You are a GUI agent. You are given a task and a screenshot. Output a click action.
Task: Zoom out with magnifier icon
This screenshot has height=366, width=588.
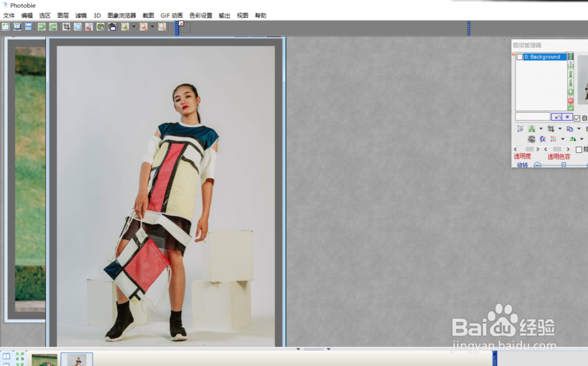coord(143,26)
